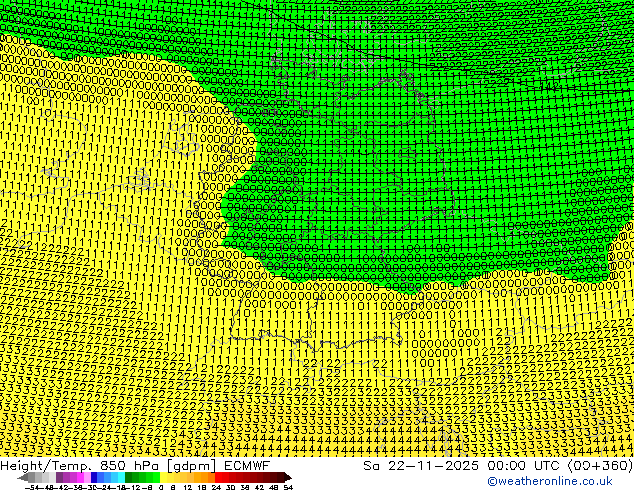Click the right arrow end of color scale

click(288, 478)
